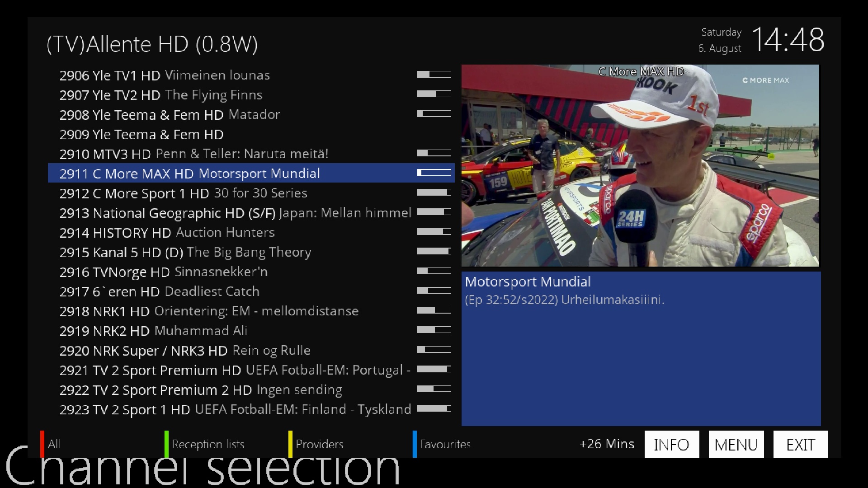Click the +26 Mins remaining time label
Image resolution: width=868 pixels, height=488 pixels.
[x=607, y=444]
